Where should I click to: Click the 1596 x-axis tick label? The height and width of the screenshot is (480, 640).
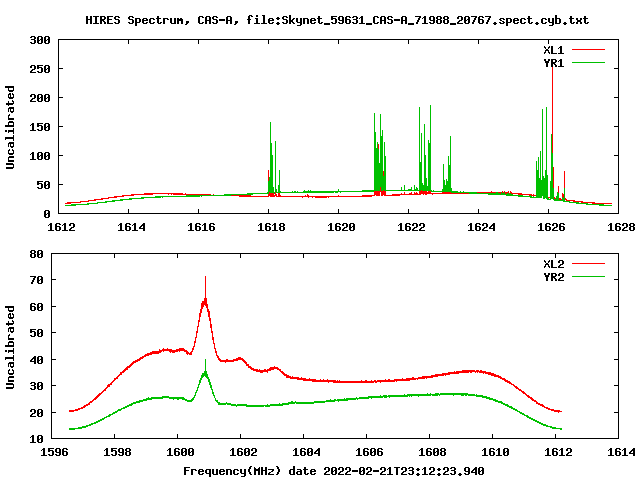[x=54, y=452]
